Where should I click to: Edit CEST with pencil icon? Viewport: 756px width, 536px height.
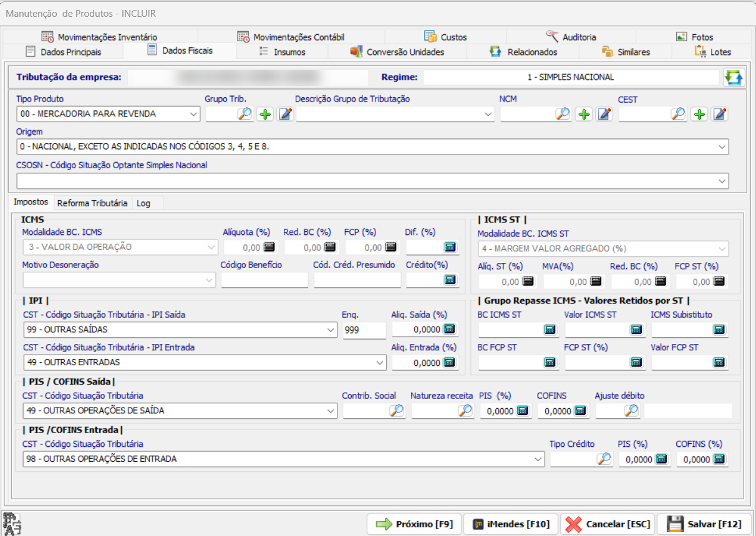pos(720,114)
